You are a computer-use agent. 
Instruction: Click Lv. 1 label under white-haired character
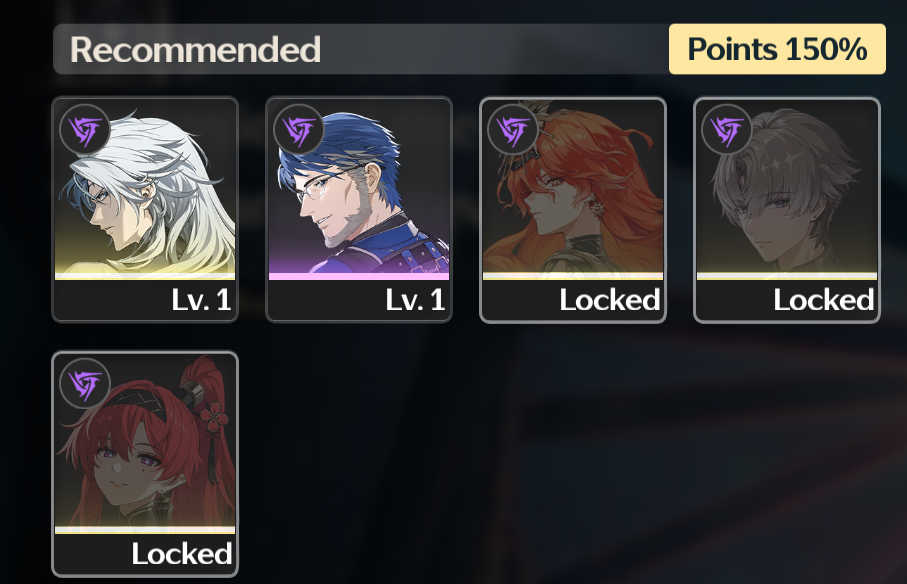[x=201, y=300]
